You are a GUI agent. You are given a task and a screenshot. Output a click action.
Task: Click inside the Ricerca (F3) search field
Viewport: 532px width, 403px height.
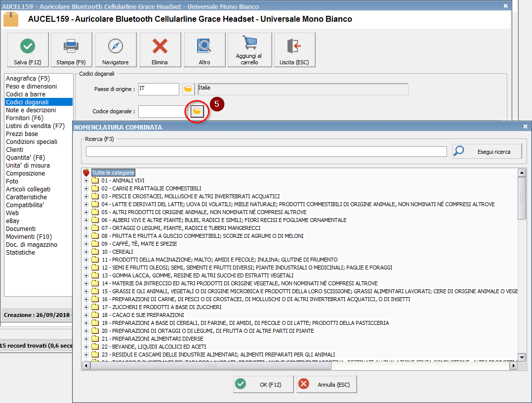[x=266, y=152]
